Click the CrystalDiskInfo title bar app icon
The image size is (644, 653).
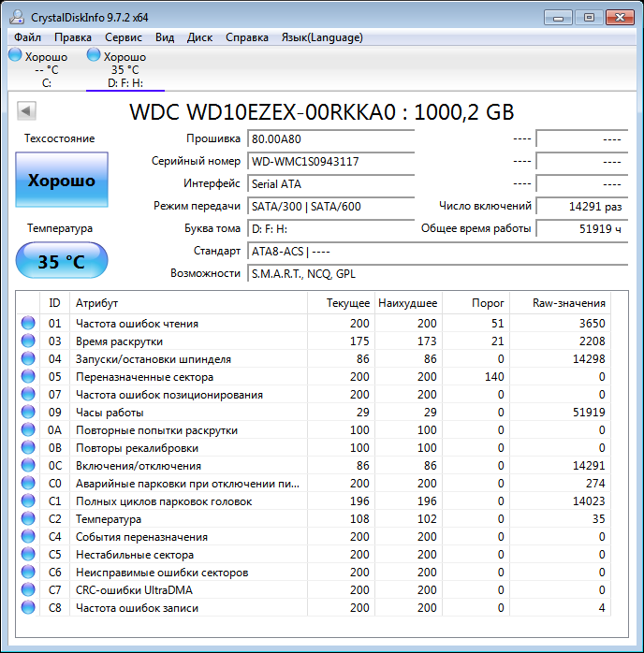tap(15, 17)
